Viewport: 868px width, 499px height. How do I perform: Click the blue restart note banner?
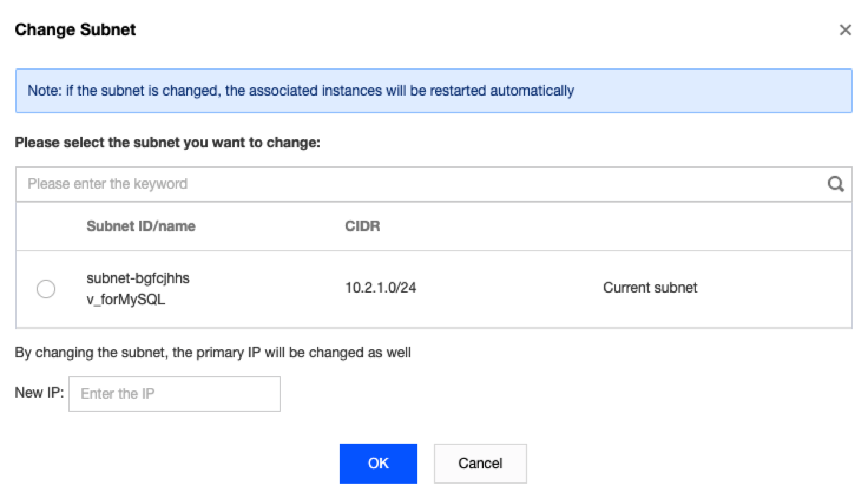tap(433, 91)
